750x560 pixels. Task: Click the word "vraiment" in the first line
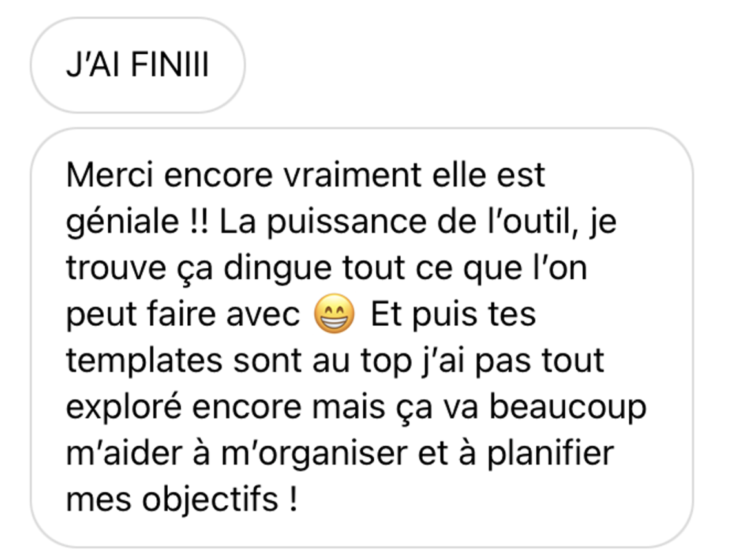coord(352,175)
